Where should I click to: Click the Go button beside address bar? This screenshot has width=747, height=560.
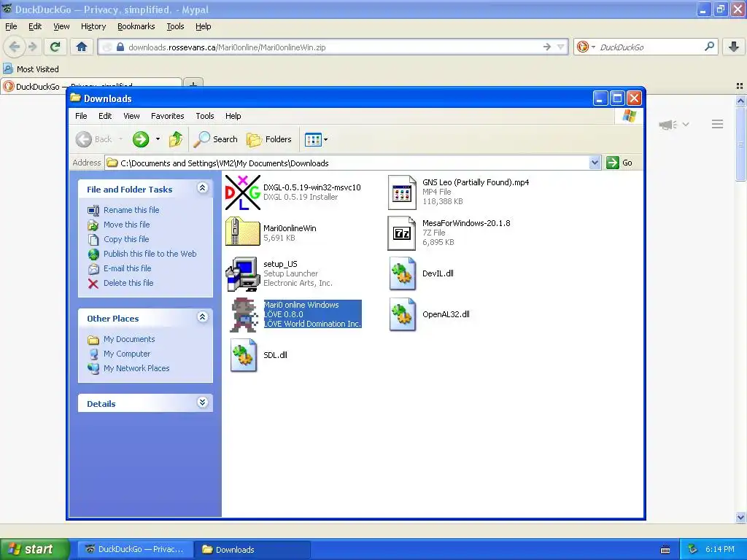619,163
